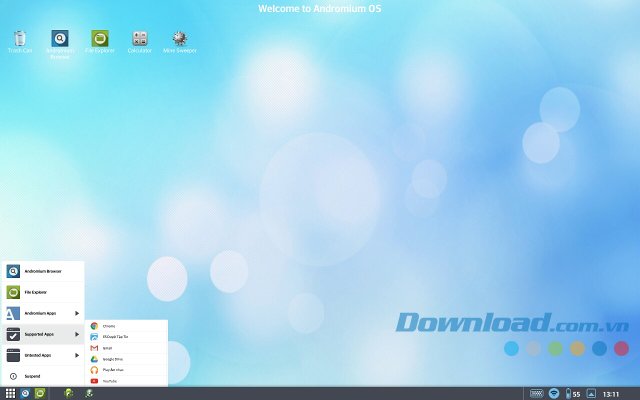This screenshot has height=400, width=640.
Task: Open the Calculator desktop icon
Action: point(140,39)
